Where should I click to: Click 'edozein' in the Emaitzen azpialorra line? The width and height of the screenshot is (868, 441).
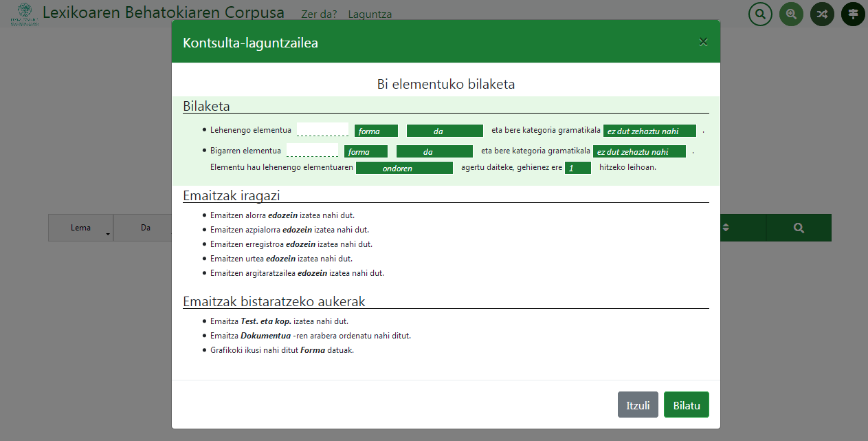pos(297,230)
